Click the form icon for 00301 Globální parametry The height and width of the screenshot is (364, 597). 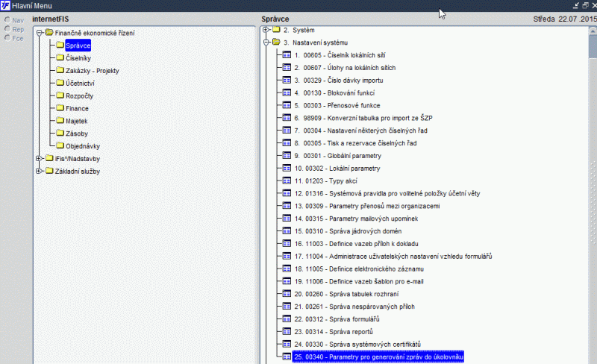pyautogui.click(x=287, y=155)
